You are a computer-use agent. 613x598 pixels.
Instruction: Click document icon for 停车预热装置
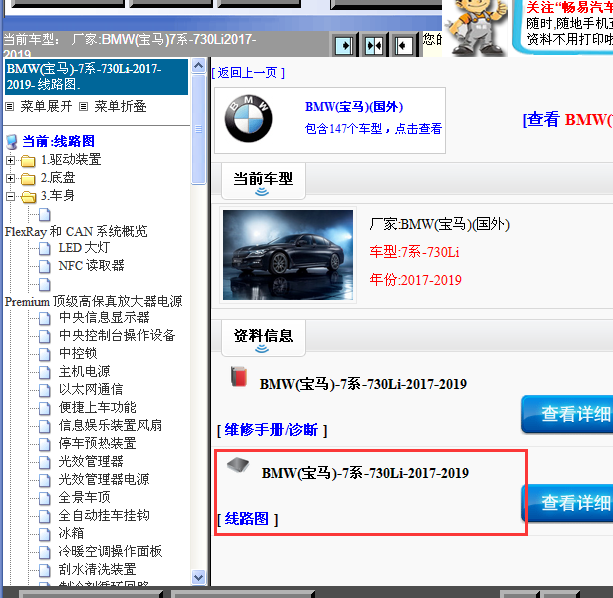45,444
